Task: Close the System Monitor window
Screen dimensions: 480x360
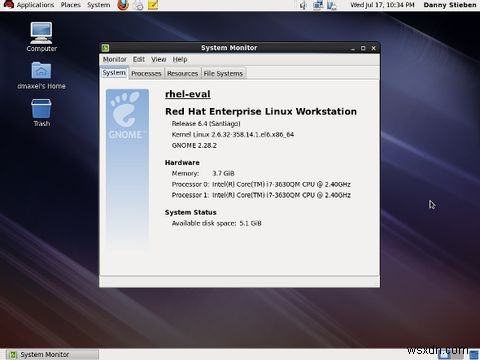Action: [374, 48]
